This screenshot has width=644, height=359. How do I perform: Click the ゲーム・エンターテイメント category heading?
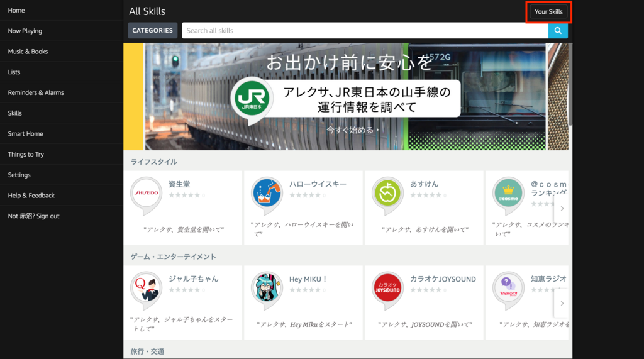pos(173,257)
